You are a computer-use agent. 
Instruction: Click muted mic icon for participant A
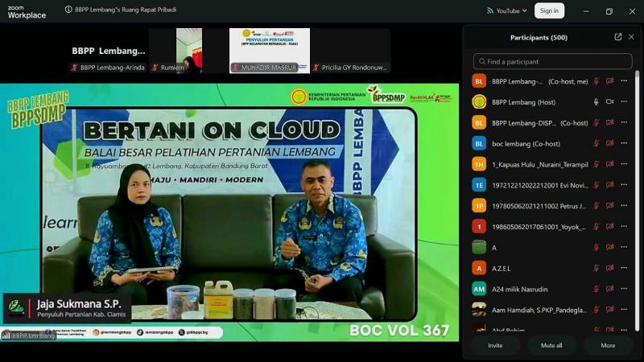pos(596,248)
